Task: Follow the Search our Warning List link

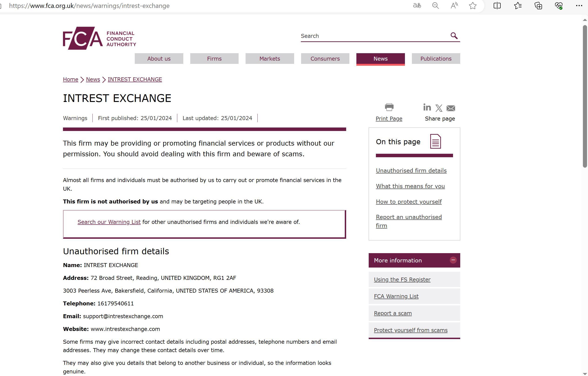Action: pos(109,222)
